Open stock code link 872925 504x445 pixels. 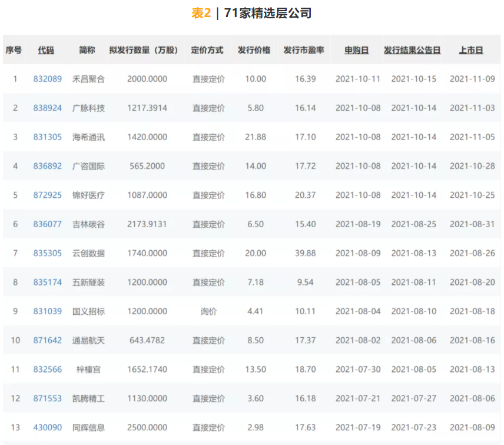pyautogui.click(x=48, y=195)
